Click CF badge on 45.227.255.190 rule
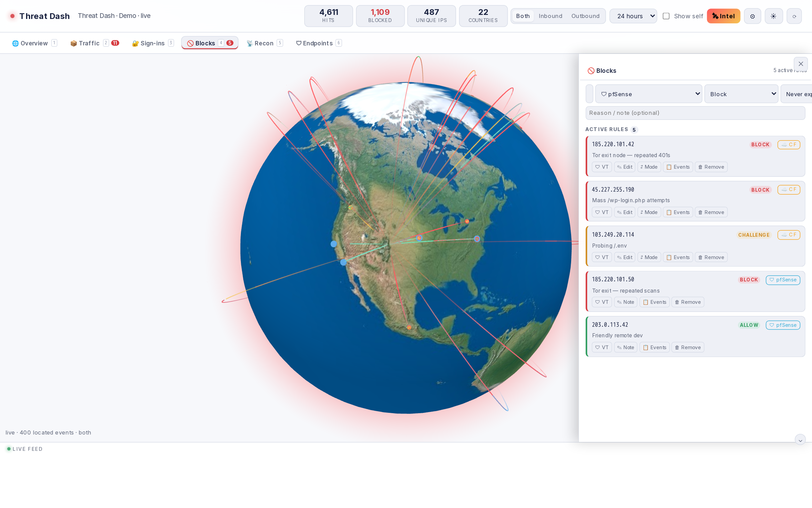This screenshot has height=508, width=812. pos(789,190)
